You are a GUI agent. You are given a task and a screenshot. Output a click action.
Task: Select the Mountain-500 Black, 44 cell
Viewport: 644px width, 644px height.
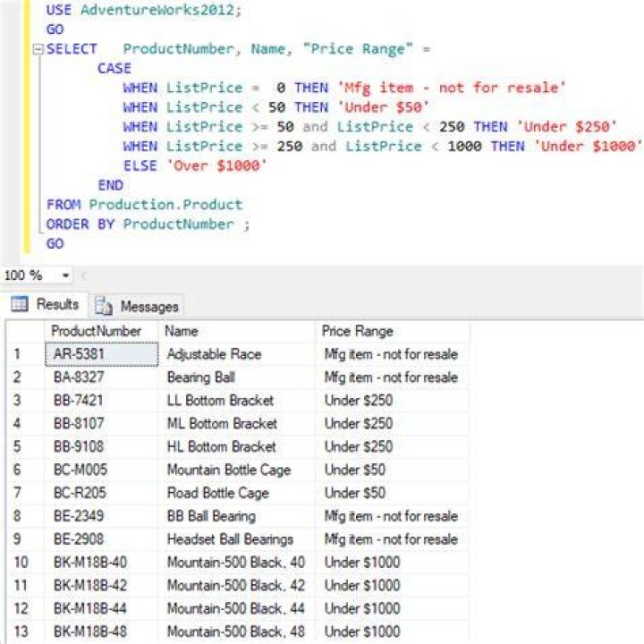(236, 608)
